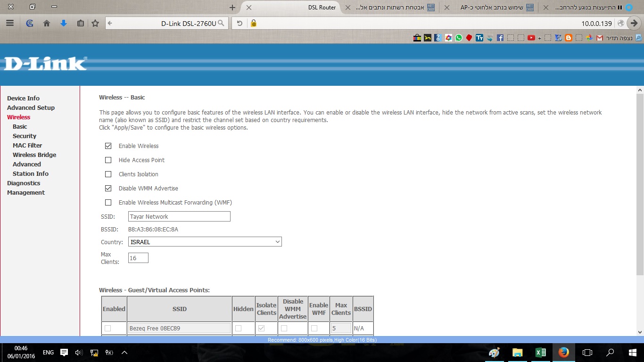Click ENG language indicator in taskbar
The width and height of the screenshot is (644, 362).
pyautogui.click(x=48, y=353)
